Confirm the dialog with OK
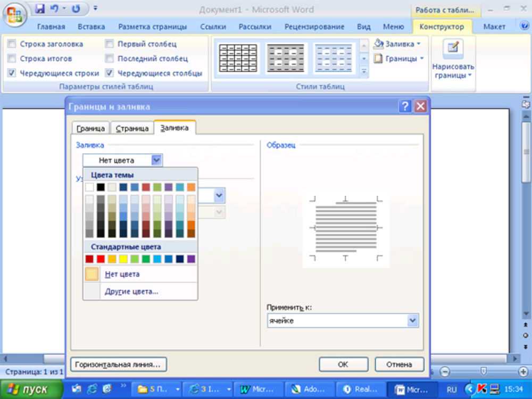Screen dimensions: 532x399 343,364
